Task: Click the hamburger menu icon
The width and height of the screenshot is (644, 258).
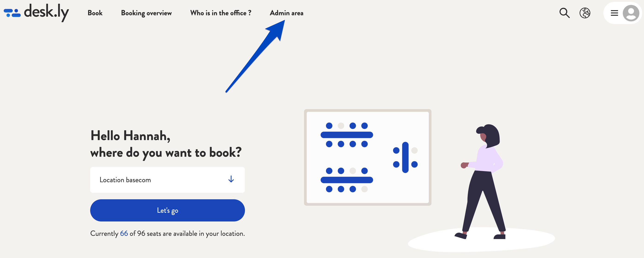Action: (x=614, y=13)
